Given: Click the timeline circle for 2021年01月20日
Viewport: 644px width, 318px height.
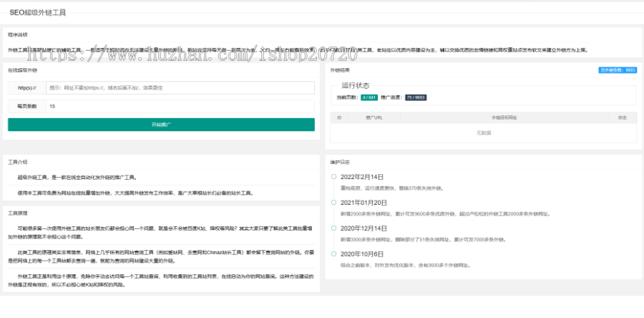Looking at the screenshot, I should click(333, 203).
